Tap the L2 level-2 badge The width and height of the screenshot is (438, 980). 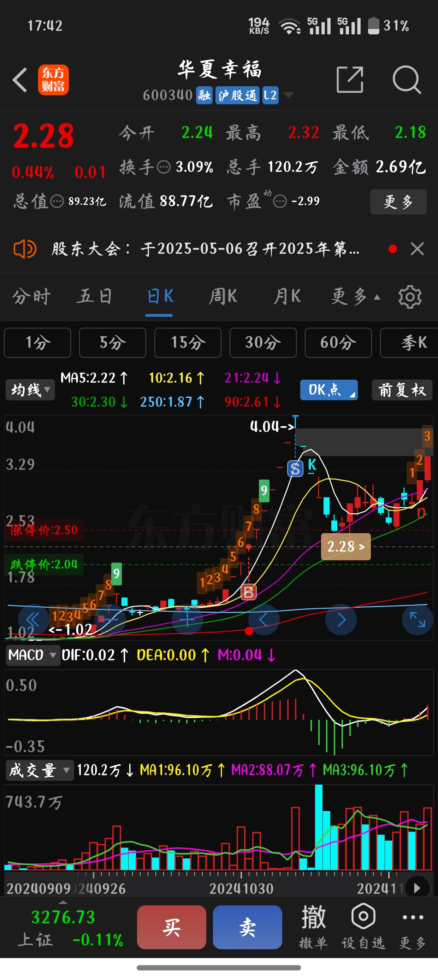[270, 95]
